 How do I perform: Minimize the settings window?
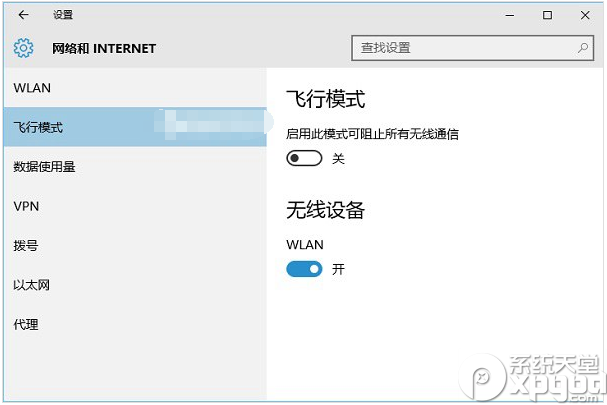pyautogui.click(x=510, y=15)
